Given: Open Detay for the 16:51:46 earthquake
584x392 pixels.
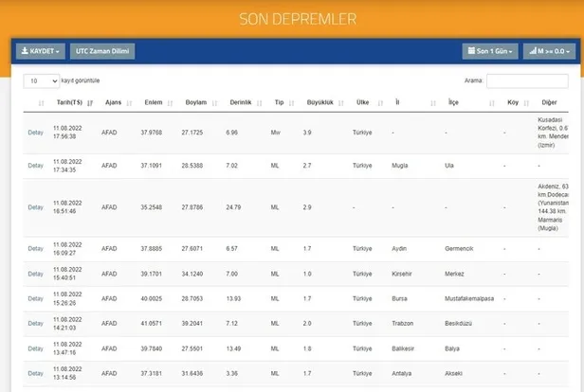Looking at the screenshot, I should click(35, 207).
